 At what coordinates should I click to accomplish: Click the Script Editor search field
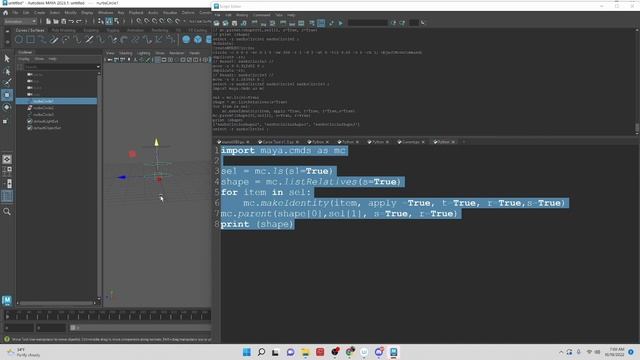pyautogui.click(x=367, y=23)
